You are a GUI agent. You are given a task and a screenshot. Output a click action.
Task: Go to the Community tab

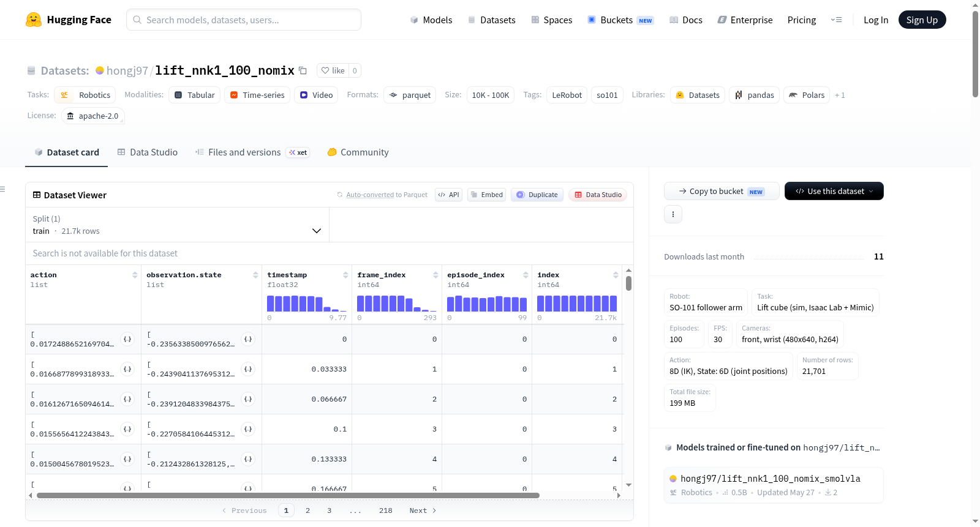pyautogui.click(x=358, y=152)
